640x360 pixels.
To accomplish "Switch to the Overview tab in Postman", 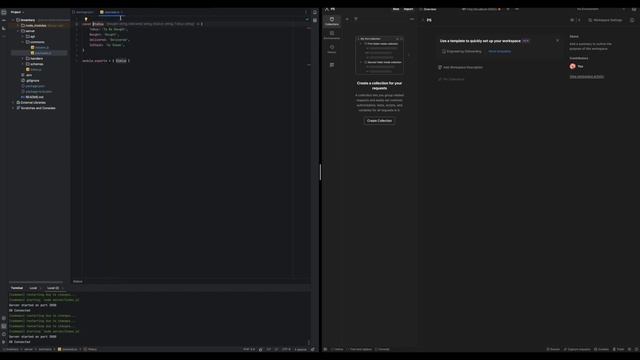I will pos(428,9).
